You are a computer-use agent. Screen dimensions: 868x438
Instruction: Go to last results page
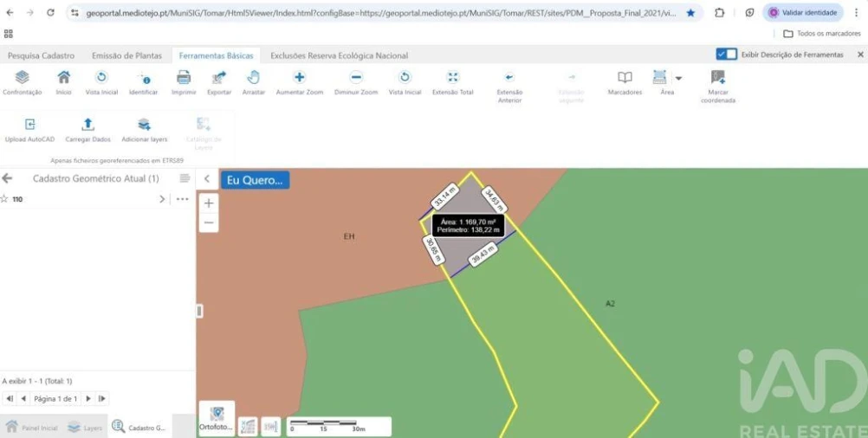point(102,398)
